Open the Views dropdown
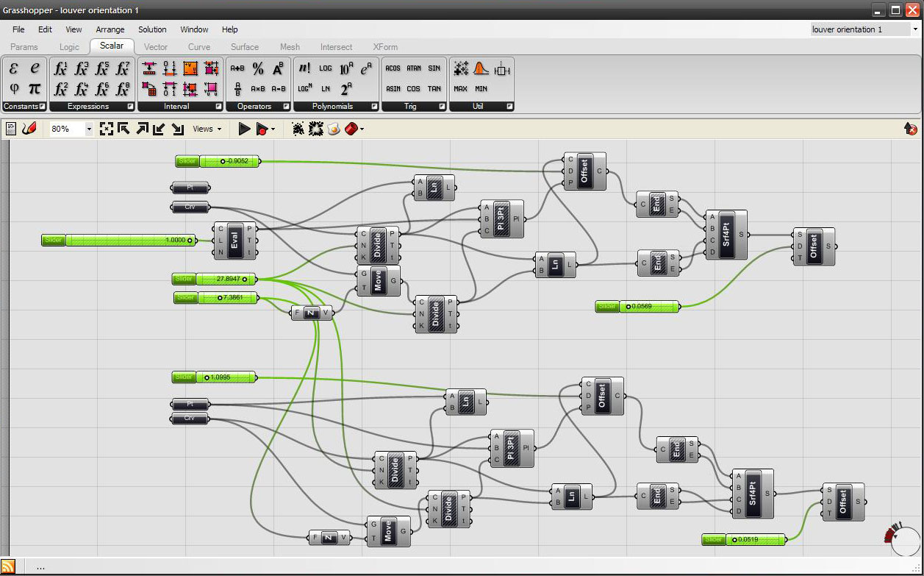Viewport: 924px width, 576px height. [207, 129]
